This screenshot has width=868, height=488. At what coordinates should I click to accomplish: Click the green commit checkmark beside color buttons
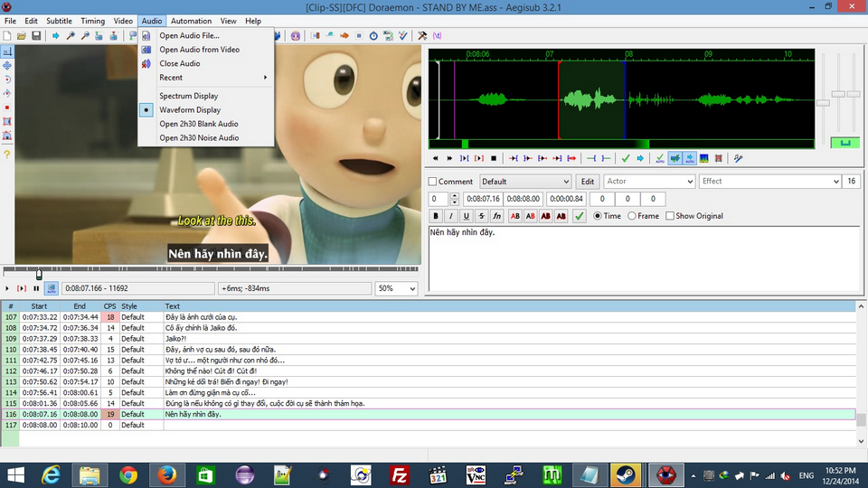click(x=579, y=216)
